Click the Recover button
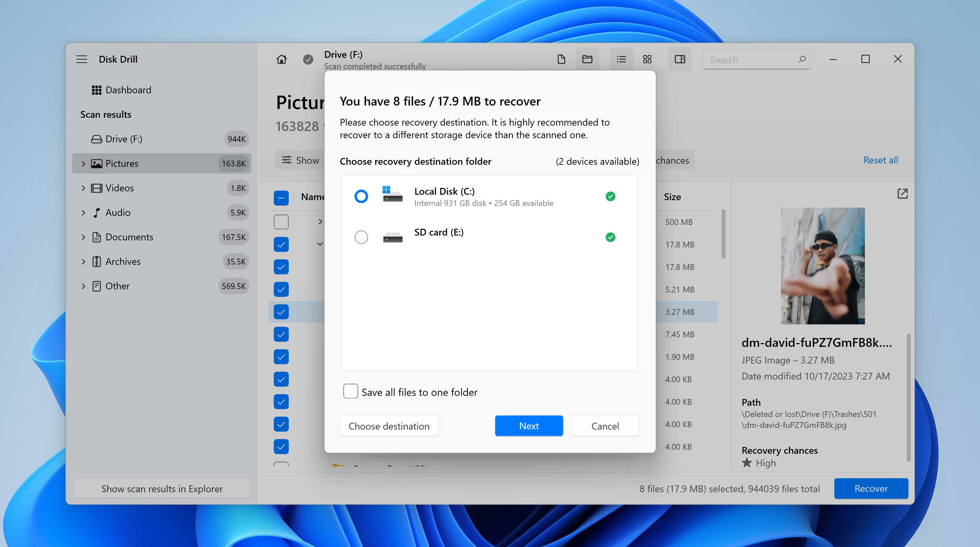The width and height of the screenshot is (980, 547). (x=871, y=488)
